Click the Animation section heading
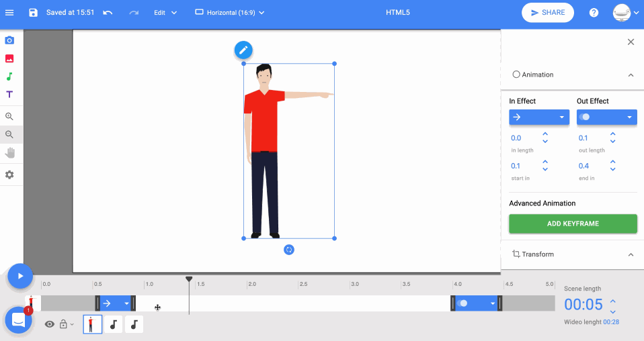The image size is (644, 341). point(538,75)
